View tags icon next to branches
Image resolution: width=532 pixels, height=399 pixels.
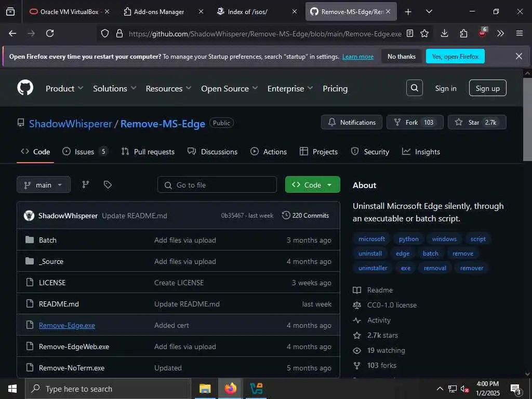click(x=108, y=184)
